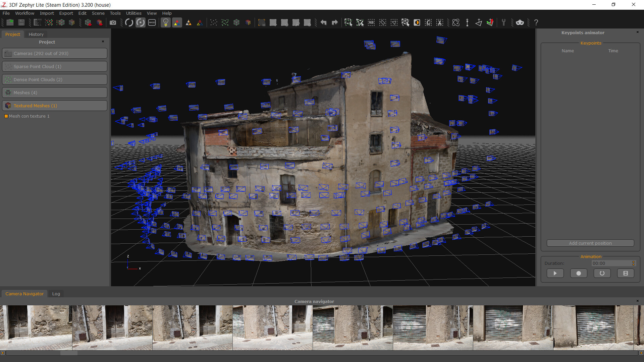Screen dimensions: 644x362
Task: Switch to the History tab
Action: (x=36, y=34)
